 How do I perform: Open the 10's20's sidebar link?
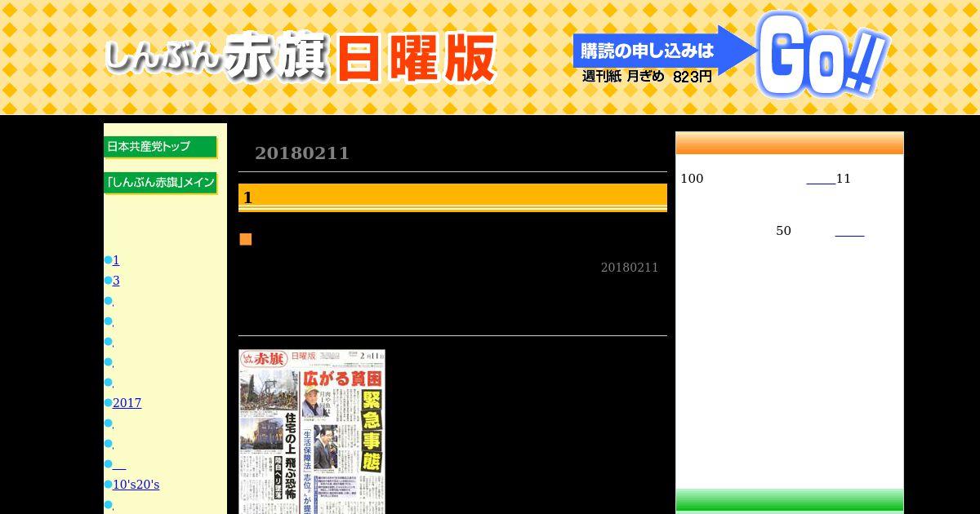coord(136,485)
